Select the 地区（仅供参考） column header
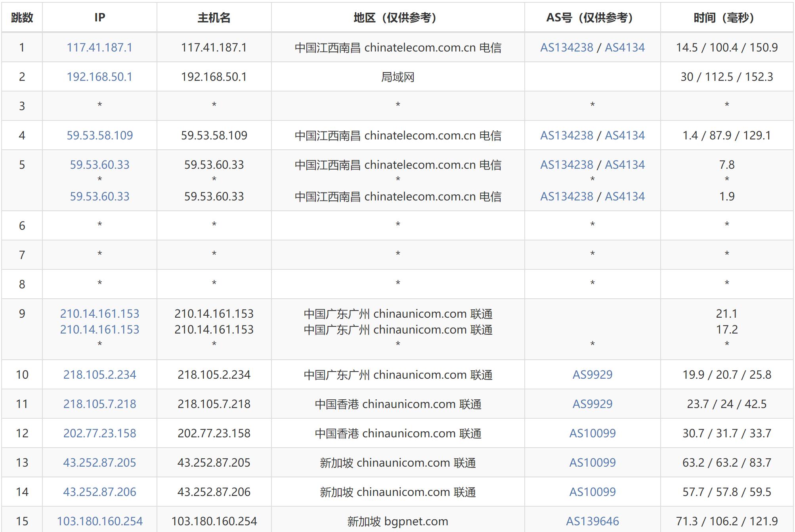 [x=398, y=17]
